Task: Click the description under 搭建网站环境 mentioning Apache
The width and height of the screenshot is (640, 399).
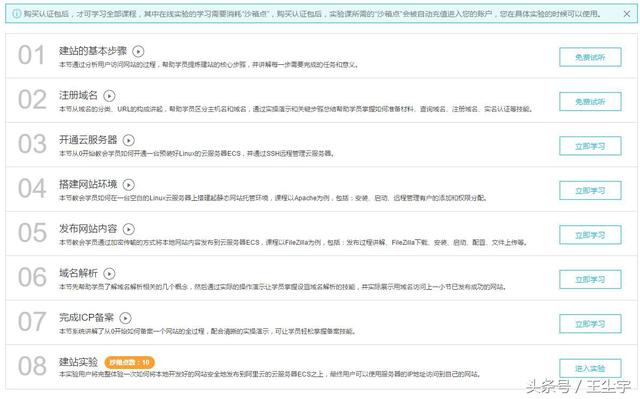Action: coord(273,198)
